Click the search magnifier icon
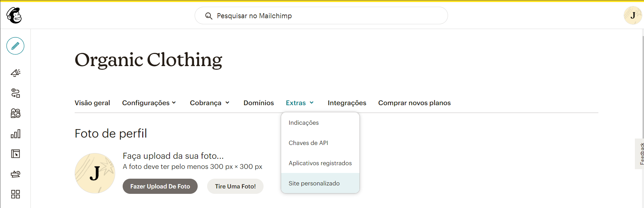Viewport: 644px width, 208px height. tap(209, 16)
